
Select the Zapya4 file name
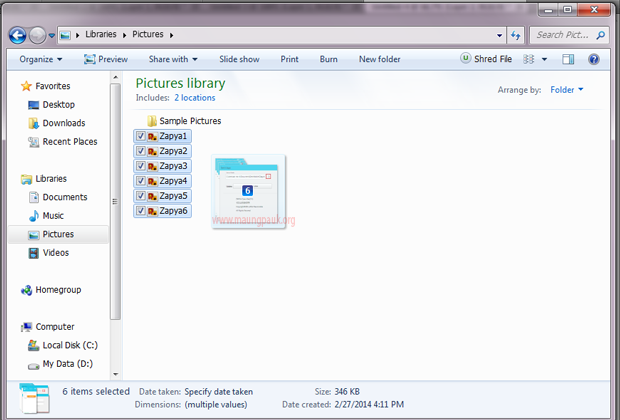(173, 181)
